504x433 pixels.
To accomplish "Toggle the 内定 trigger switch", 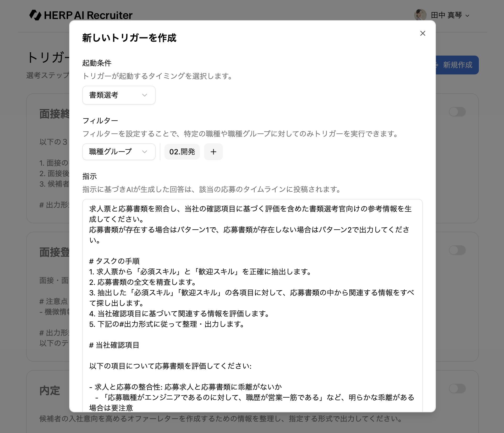I will (x=457, y=388).
